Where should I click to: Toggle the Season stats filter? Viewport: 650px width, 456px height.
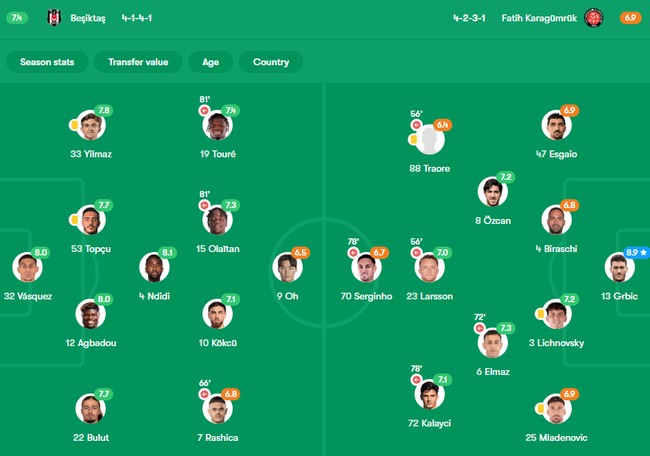47,62
